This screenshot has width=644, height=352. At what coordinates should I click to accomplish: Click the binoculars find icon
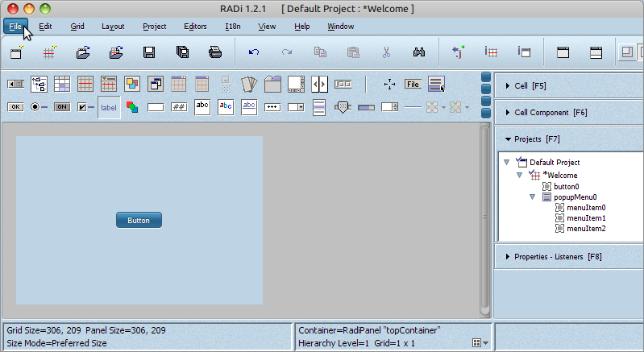(x=419, y=53)
